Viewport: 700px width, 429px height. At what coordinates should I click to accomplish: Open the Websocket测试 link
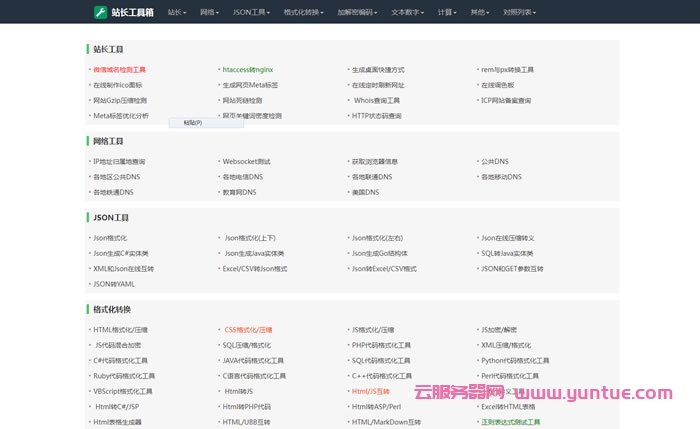coord(246,161)
